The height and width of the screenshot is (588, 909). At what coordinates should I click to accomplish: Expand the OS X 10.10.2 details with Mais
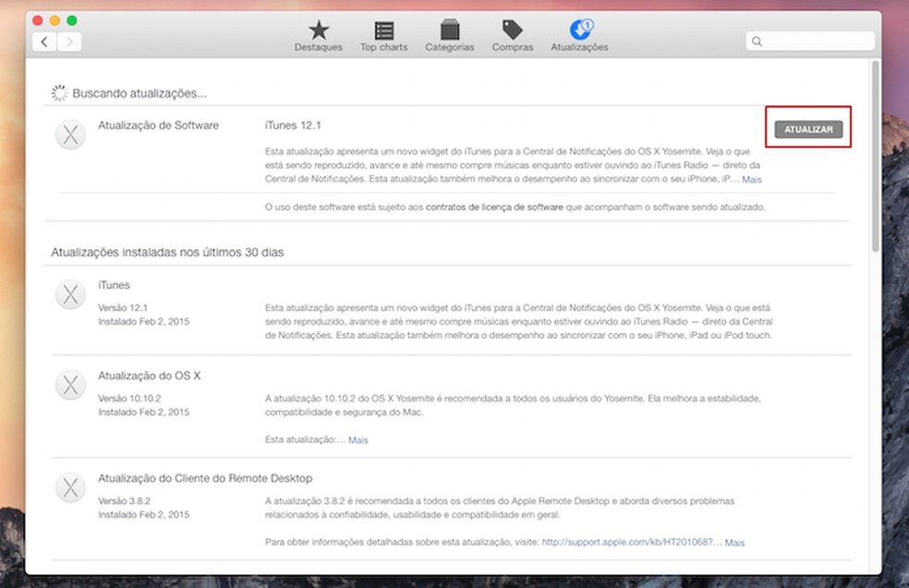coord(357,440)
